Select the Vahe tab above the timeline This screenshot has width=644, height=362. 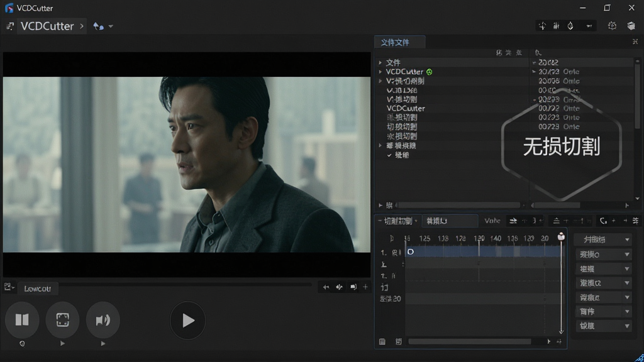(492, 221)
